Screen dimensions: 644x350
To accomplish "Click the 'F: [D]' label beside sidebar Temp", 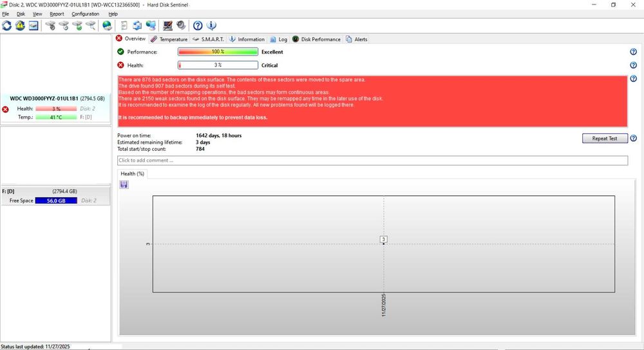I will [86, 117].
